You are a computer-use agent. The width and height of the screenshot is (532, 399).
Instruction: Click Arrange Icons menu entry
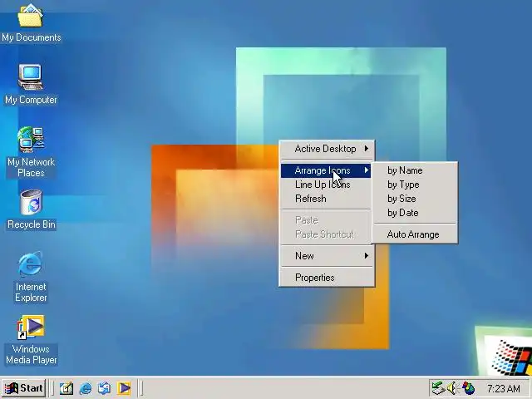point(326,170)
